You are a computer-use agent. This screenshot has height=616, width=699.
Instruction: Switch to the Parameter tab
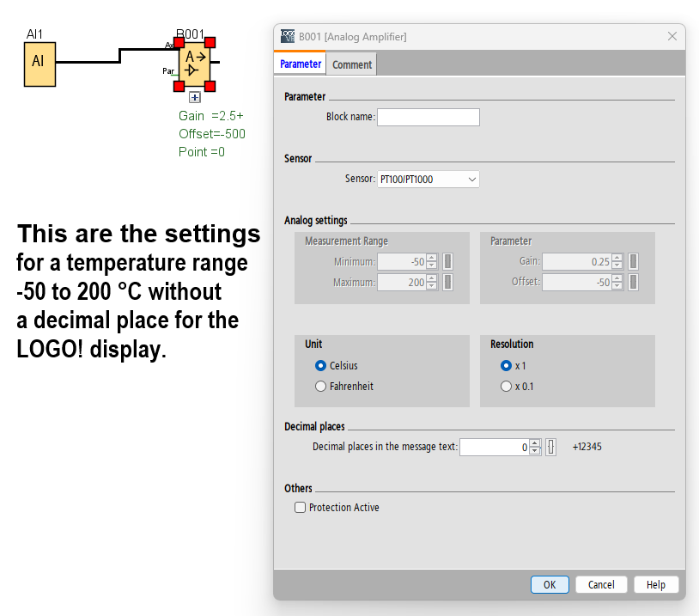click(x=300, y=64)
